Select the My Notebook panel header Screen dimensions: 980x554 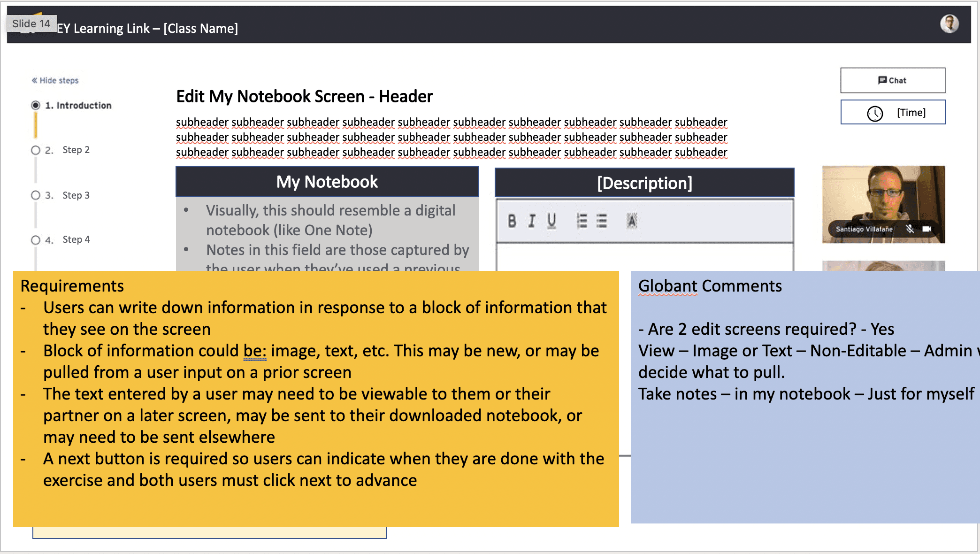coord(327,182)
